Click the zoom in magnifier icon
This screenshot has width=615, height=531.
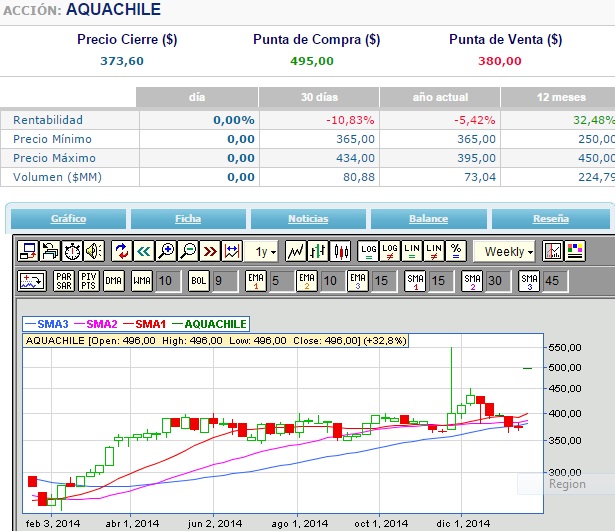tap(166, 251)
